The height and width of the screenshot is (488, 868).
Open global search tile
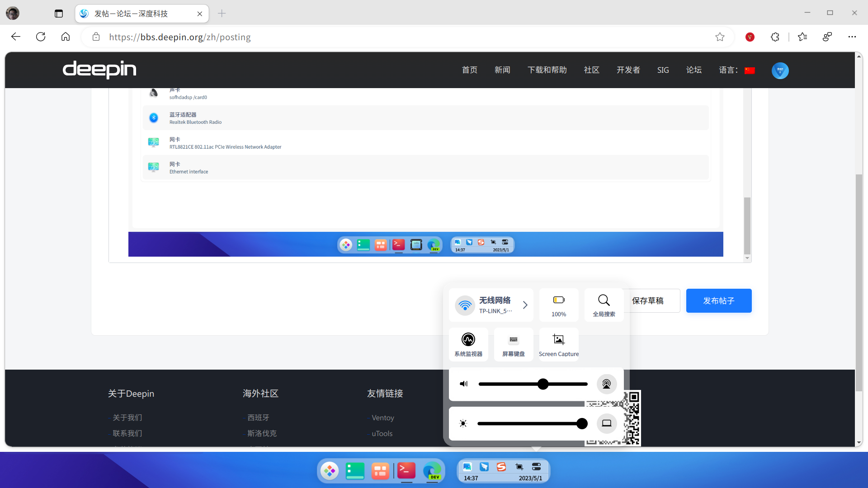click(x=604, y=305)
